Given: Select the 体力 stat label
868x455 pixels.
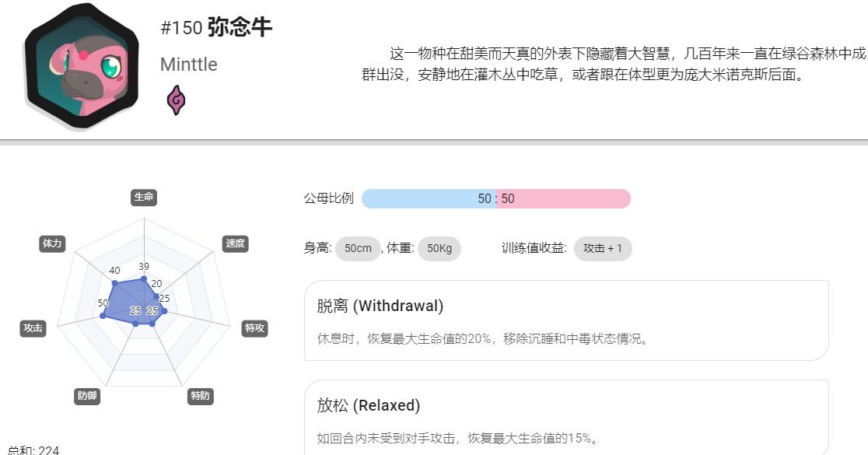Looking at the screenshot, I should point(53,243).
